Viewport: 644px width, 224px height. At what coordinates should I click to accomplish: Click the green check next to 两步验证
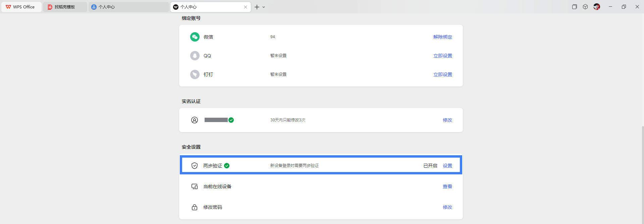point(227,166)
